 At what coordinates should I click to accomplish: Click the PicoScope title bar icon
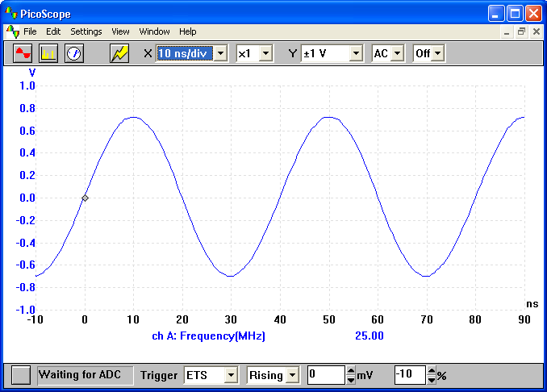[11, 13]
